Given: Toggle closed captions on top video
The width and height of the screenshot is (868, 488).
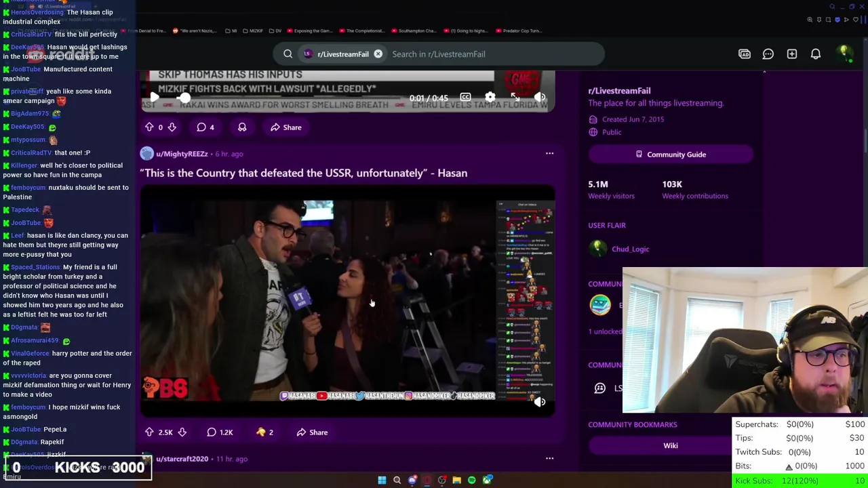Looking at the screenshot, I should point(465,98).
